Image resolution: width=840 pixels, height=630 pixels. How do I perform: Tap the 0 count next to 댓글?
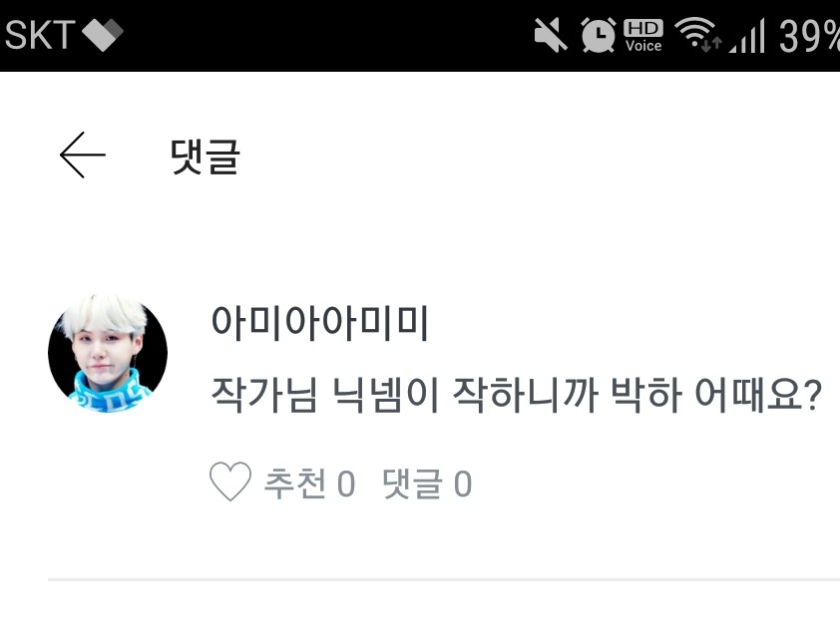(x=463, y=484)
